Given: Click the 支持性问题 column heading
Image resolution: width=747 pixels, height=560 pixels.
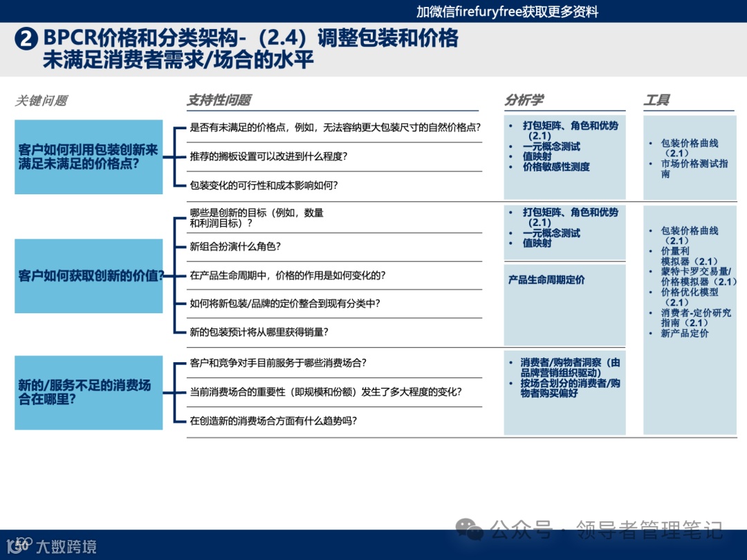Looking at the screenshot, I should pyautogui.click(x=219, y=100).
